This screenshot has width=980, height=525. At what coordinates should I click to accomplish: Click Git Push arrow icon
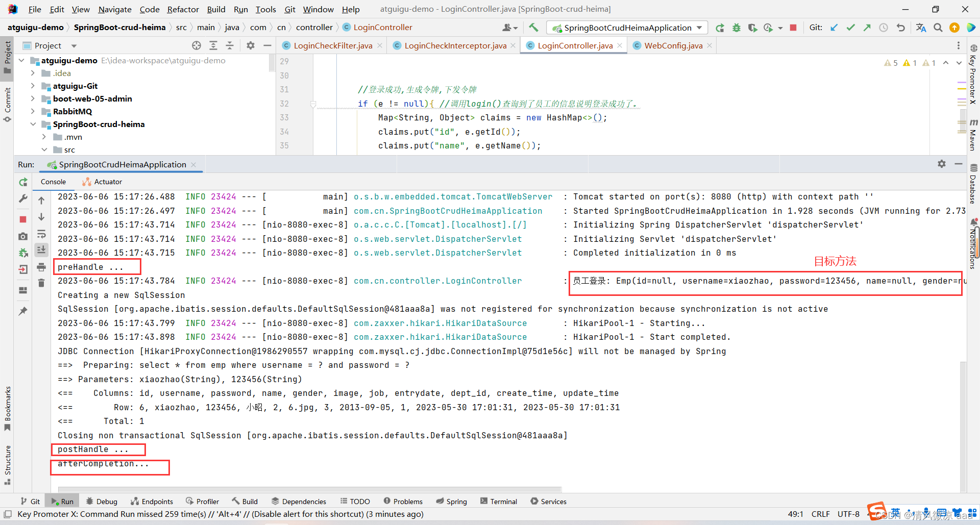tap(867, 28)
